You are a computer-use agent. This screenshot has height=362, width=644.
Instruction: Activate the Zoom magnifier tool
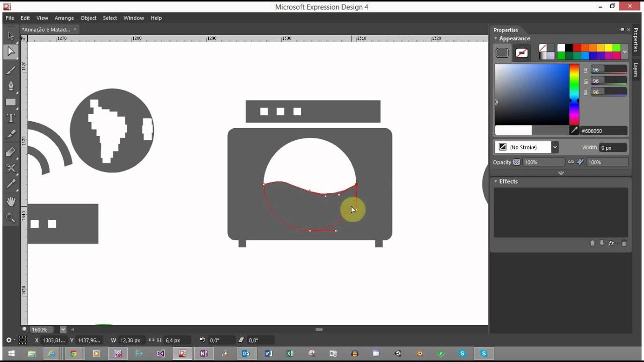click(11, 218)
